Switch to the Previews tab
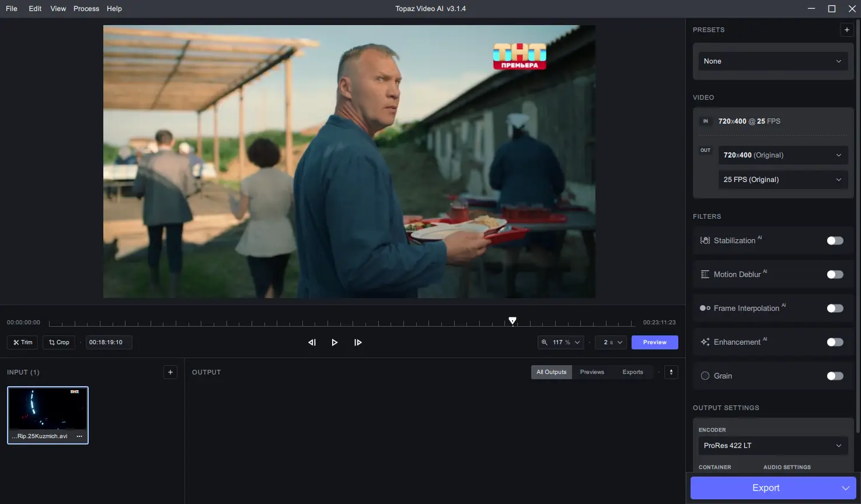 592,372
